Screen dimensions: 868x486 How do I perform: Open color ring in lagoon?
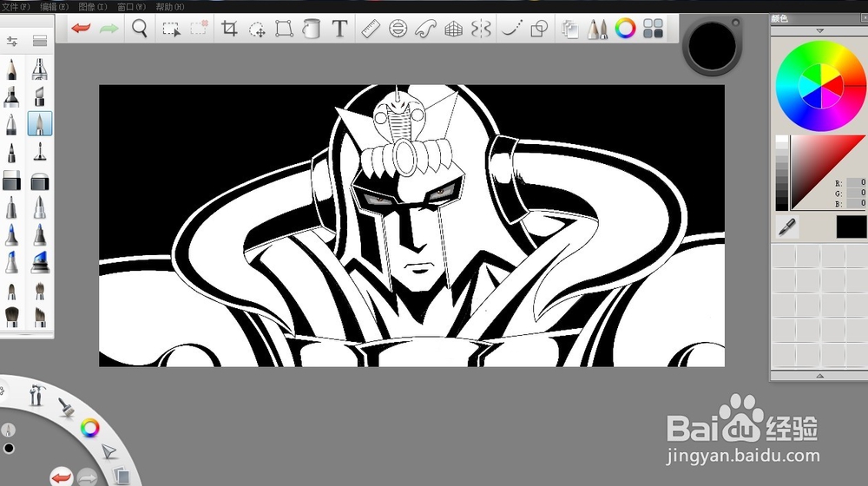[89, 428]
